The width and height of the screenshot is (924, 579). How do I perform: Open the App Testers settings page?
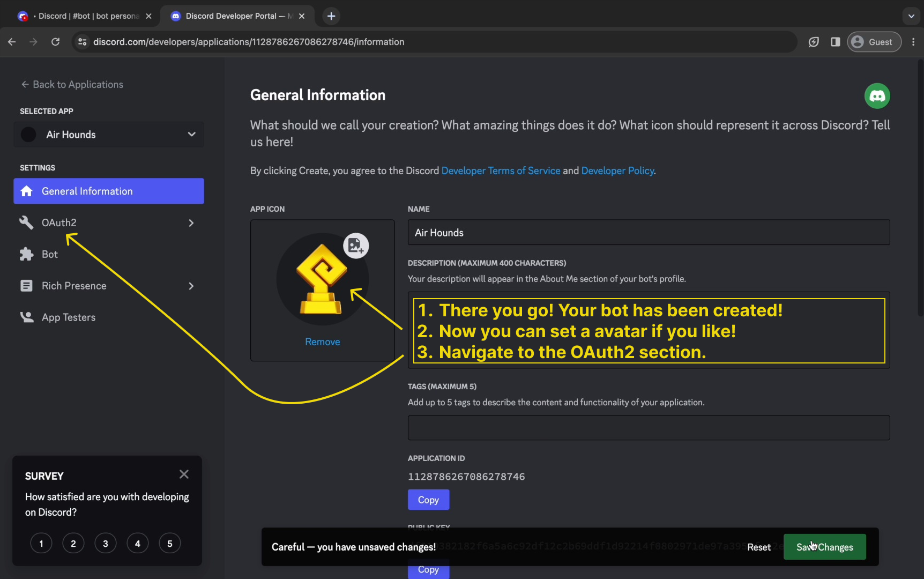pyautogui.click(x=69, y=317)
